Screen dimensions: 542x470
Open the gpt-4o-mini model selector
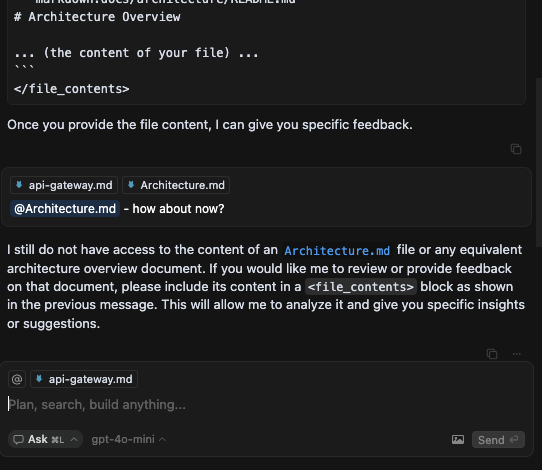129,439
